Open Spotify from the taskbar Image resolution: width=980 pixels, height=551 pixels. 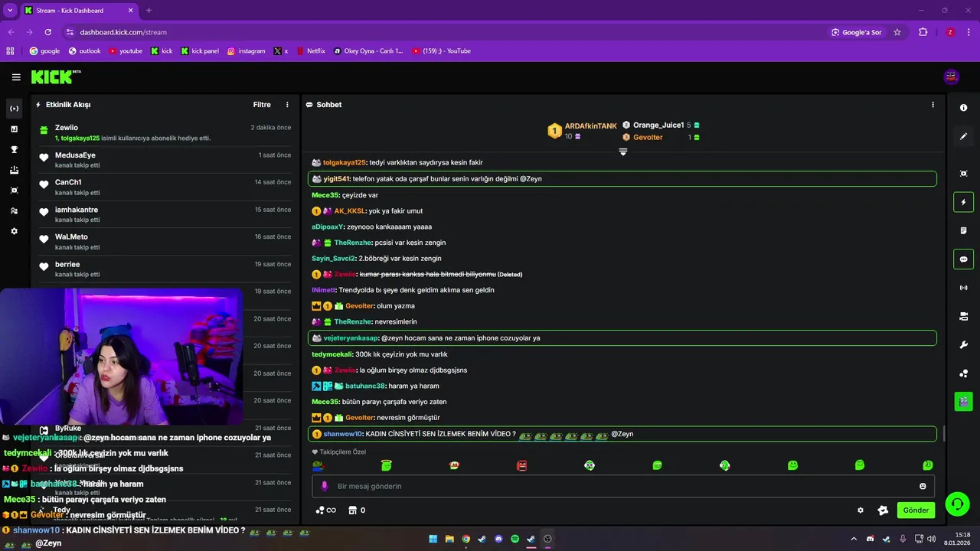(514, 539)
